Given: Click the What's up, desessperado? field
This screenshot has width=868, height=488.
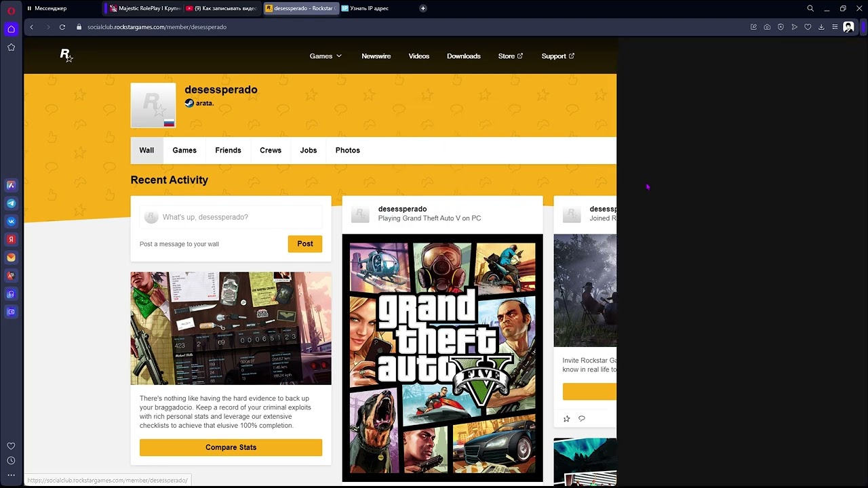Looking at the screenshot, I should (231, 217).
